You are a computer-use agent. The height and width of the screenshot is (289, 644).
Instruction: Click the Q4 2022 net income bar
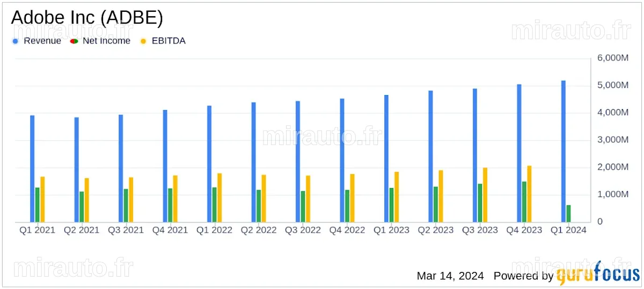click(347, 206)
